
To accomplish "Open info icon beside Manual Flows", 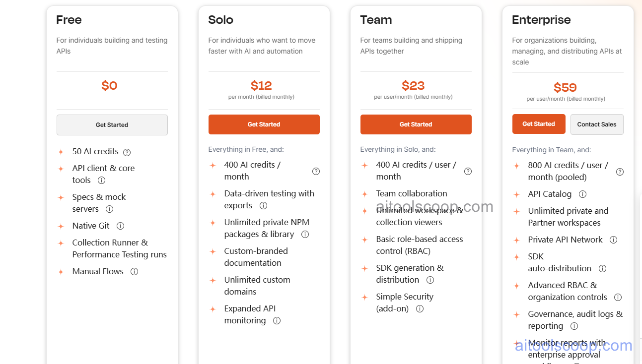I will [x=134, y=272].
